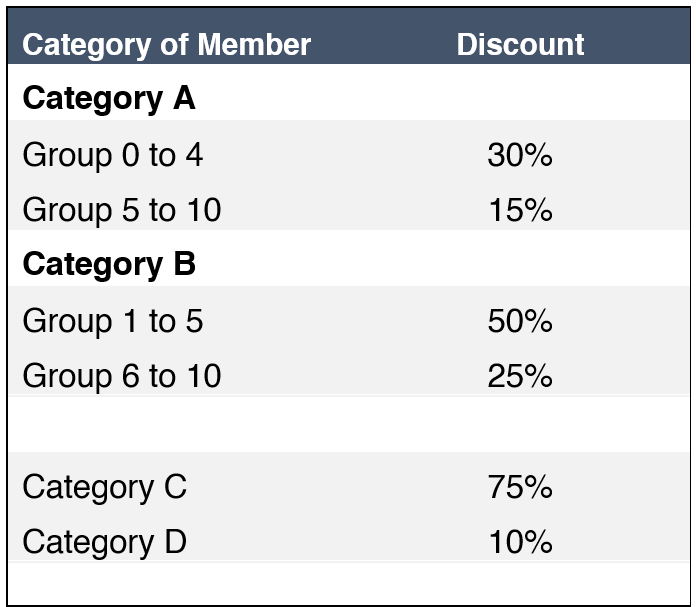The image size is (696, 607).
Task: Select the Group 6 to 10 cell
Action: pos(122,376)
